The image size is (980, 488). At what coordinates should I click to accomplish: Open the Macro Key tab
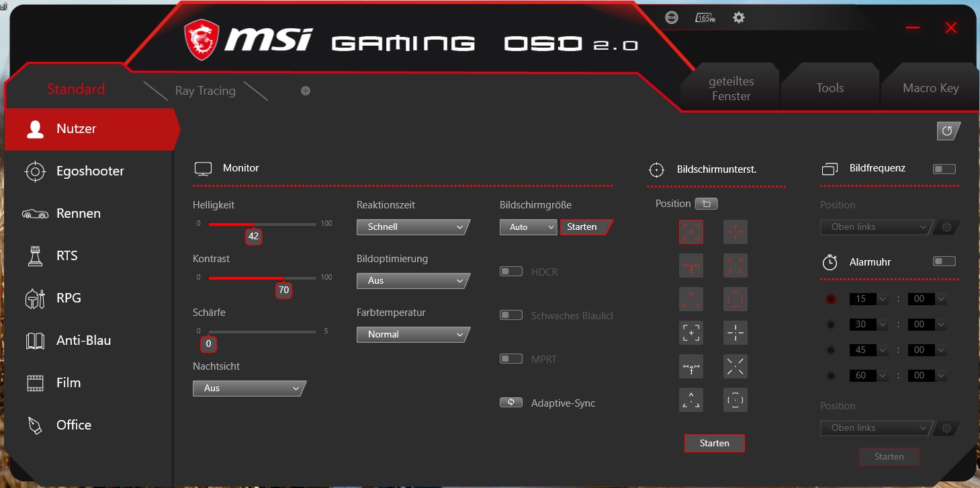click(930, 88)
